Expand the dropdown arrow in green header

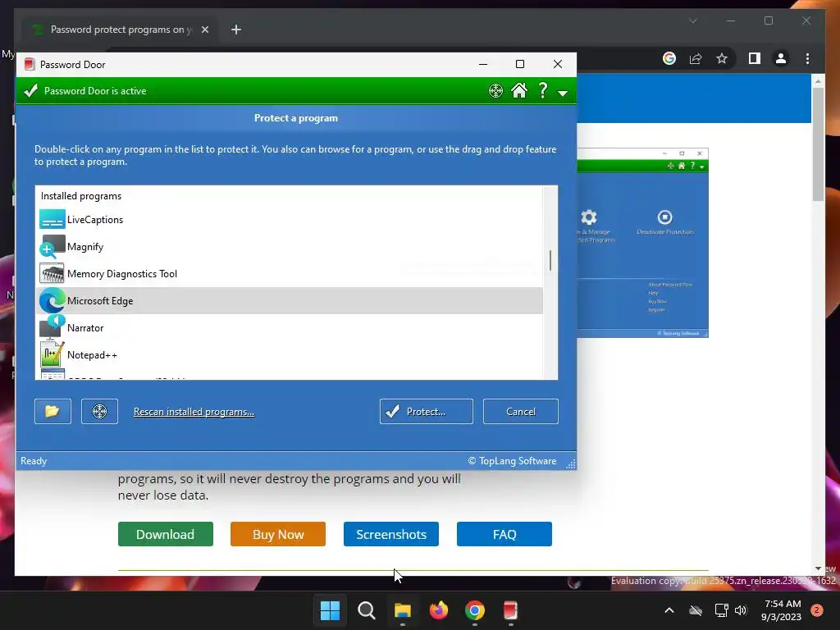click(x=563, y=94)
